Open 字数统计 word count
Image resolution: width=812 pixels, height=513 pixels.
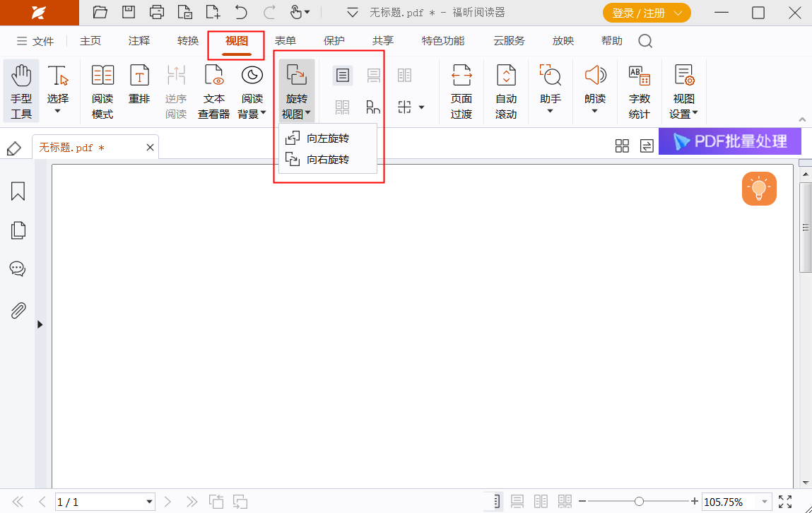point(639,90)
